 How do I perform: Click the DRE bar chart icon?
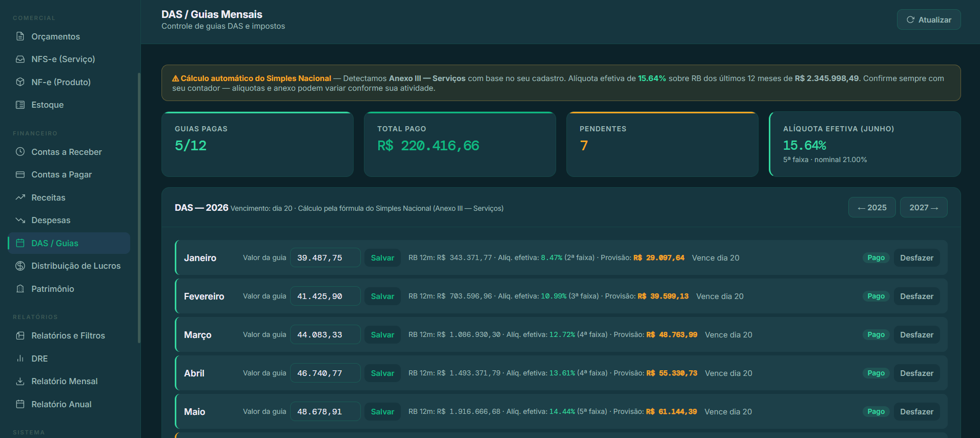[x=20, y=359]
